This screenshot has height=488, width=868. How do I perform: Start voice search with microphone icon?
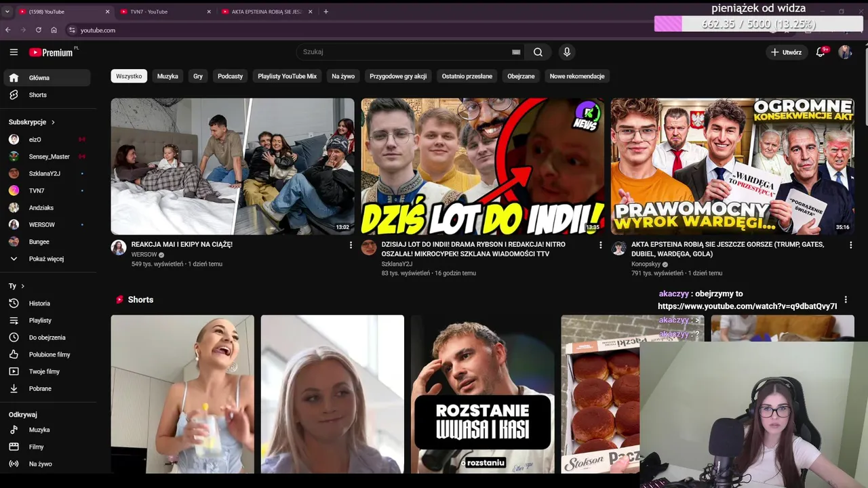click(x=567, y=52)
